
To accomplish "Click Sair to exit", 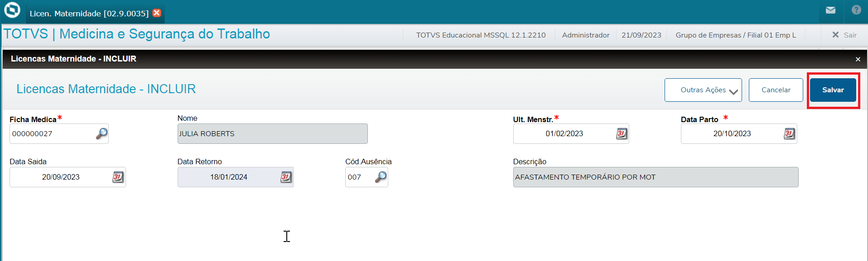I will click(x=844, y=35).
